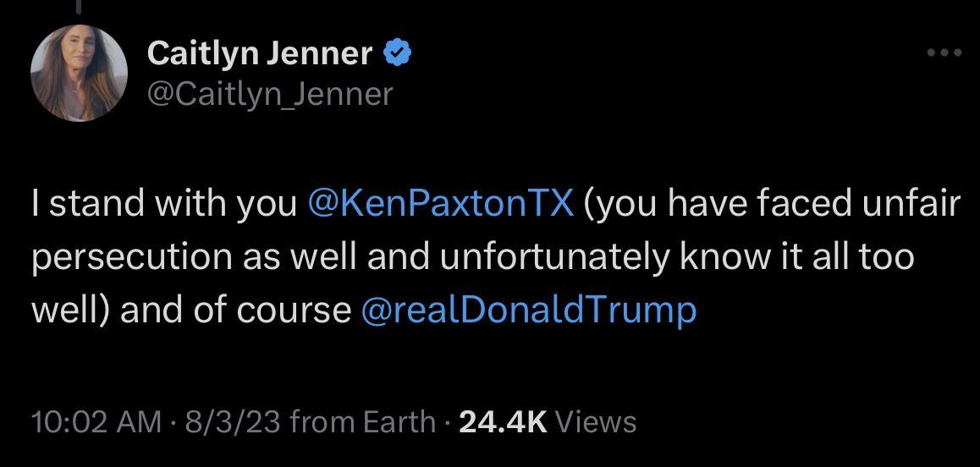
Task: Click the 24.4K view count number
Action: coord(503,421)
